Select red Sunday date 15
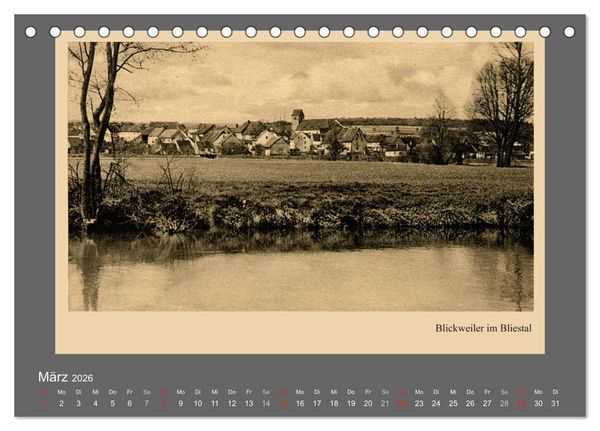600x431 pixels. point(283,403)
